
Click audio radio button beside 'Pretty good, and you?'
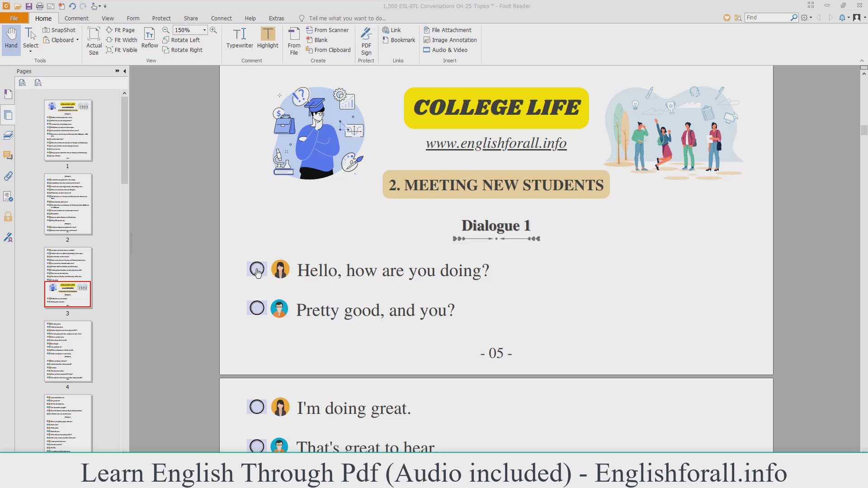coord(257,308)
